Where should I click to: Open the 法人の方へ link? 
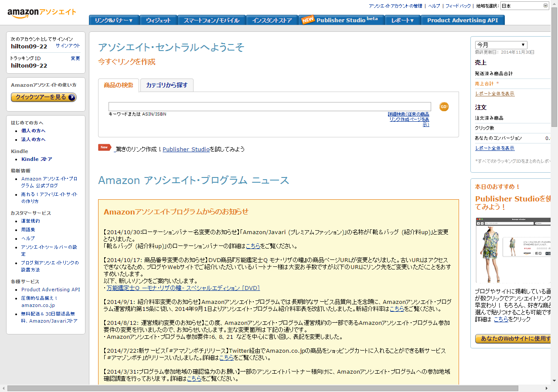tap(34, 140)
